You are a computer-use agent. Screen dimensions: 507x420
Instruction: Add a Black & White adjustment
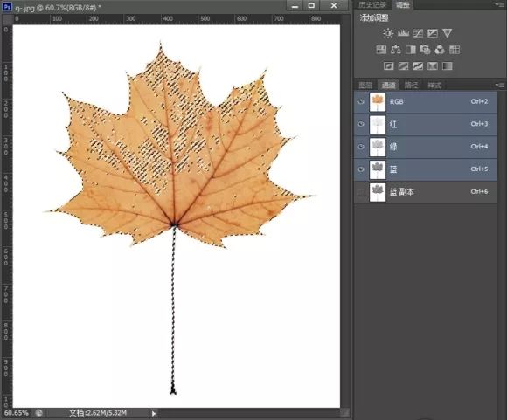tap(410, 50)
